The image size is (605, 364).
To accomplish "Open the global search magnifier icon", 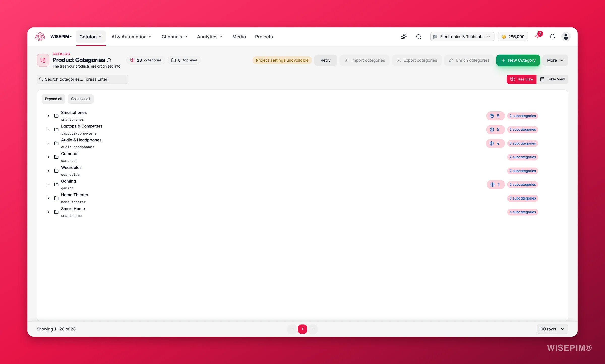I will tap(419, 37).
